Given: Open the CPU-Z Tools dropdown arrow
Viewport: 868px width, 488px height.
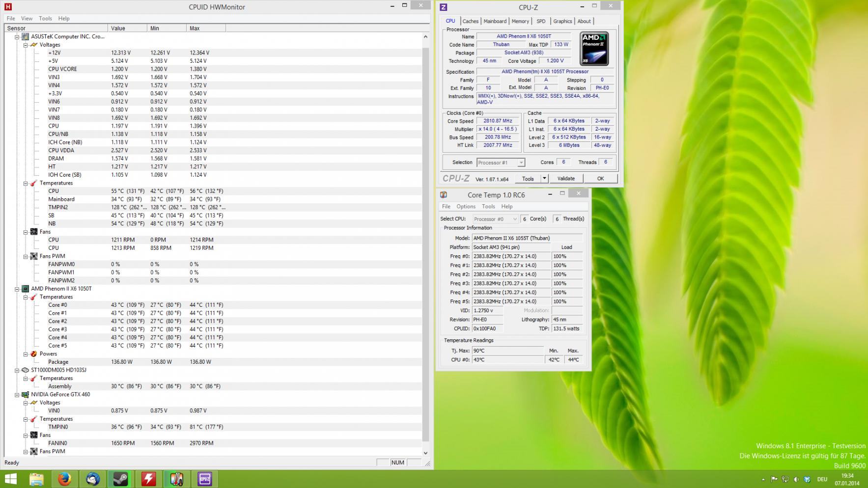Looking at the screenshot, I should [x=544, y=179].
